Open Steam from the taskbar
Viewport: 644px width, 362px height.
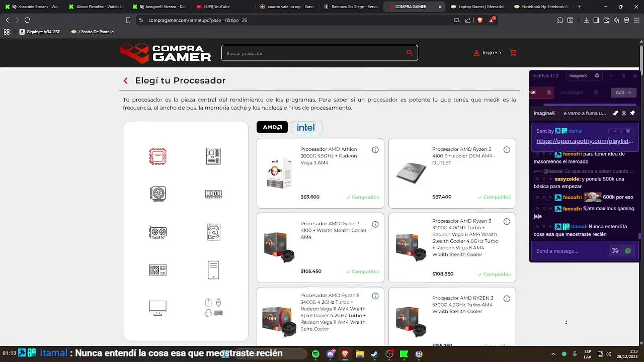pyautogui.click(x=374, y=354)
